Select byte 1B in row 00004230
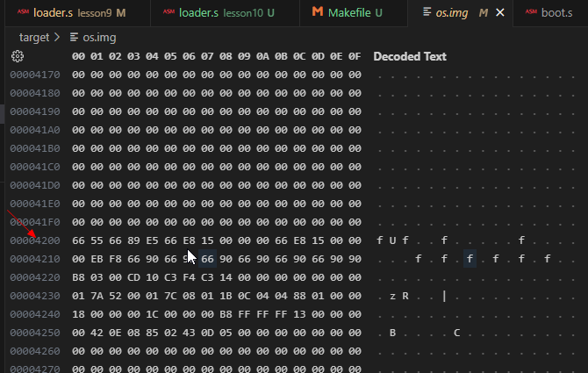Viewport: 588px width, 373px height. coord(226,296)
